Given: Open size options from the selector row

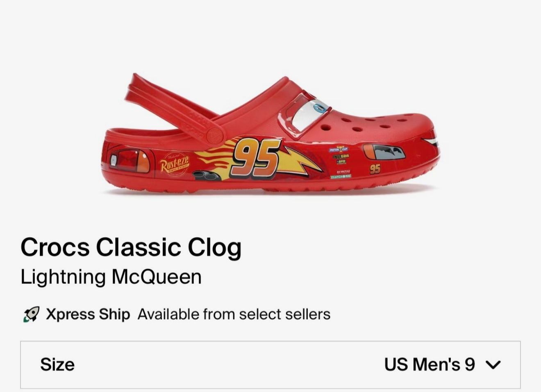Looking at the screenshot, I should coord(270,364).
